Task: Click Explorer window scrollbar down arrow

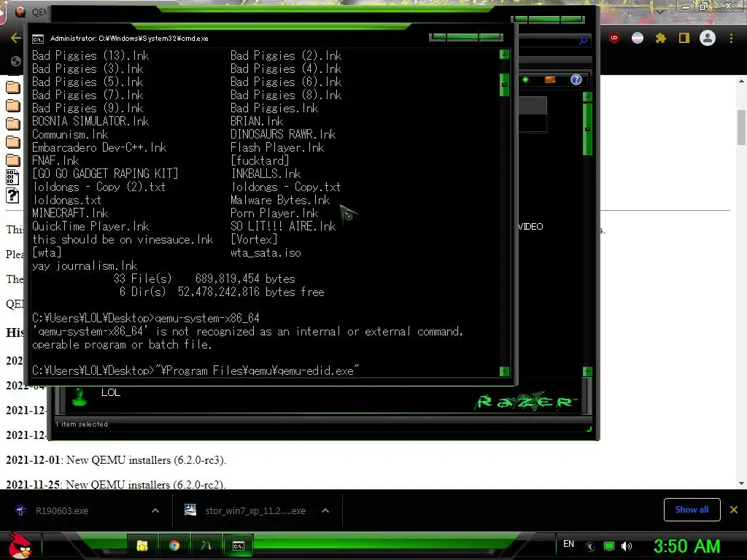Action: pyautogui.click(x=587, y=371)
